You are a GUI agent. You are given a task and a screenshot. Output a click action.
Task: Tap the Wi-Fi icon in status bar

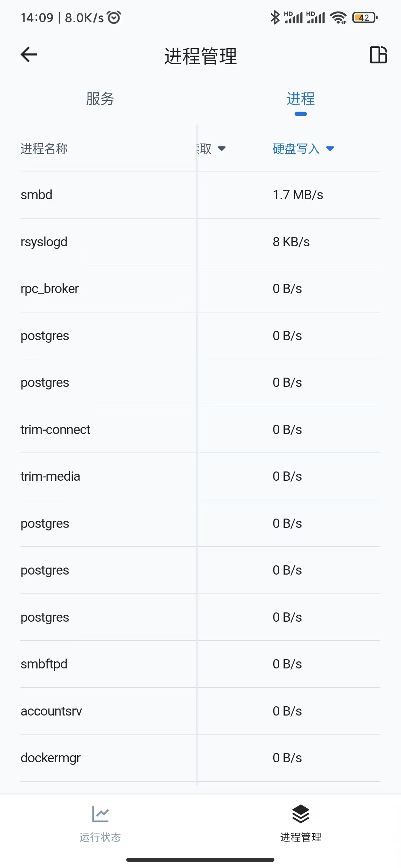pos(338,17)
